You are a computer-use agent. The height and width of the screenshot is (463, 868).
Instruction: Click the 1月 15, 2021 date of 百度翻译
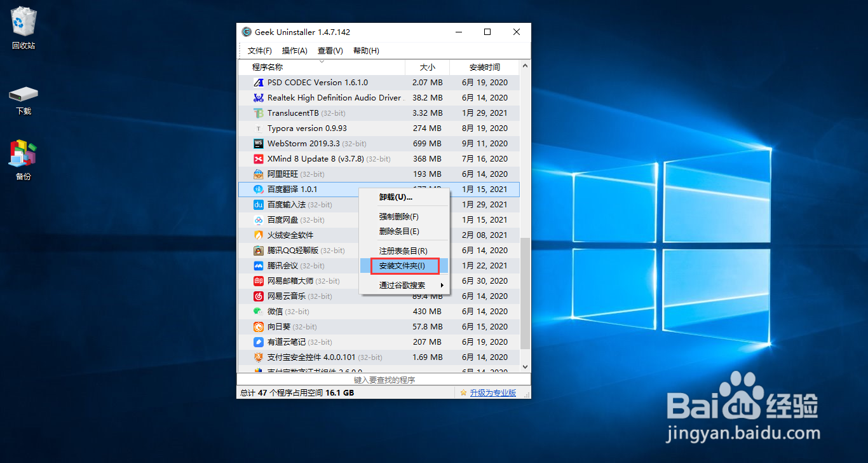point(484,190)
